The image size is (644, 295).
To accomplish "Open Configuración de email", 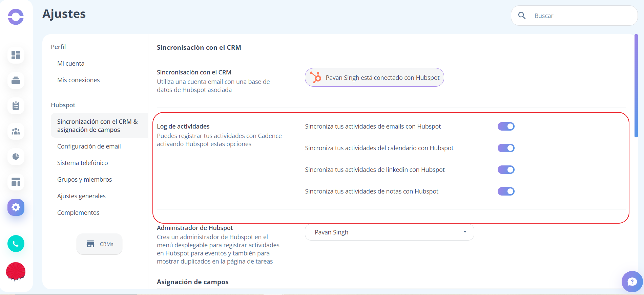I will tap(89, 146).
